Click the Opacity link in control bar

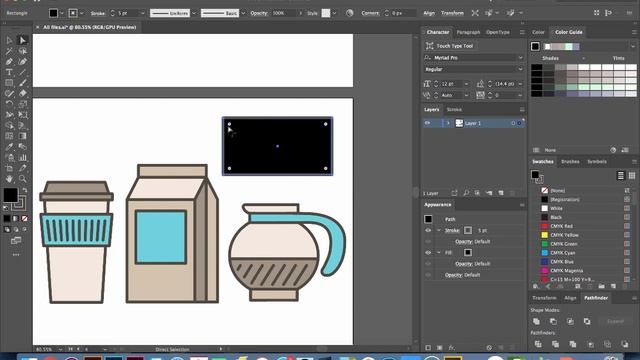[259, 13]
